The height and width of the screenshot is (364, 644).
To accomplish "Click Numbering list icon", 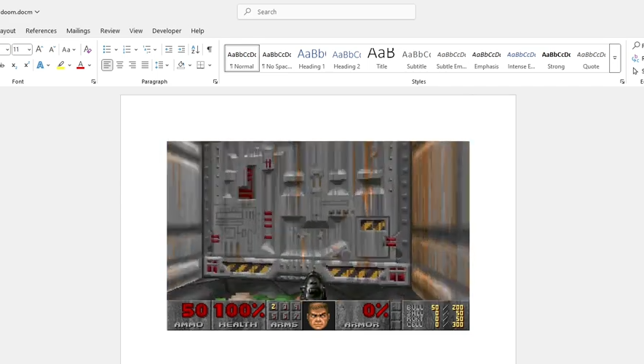I will click(x=127, y=50).
